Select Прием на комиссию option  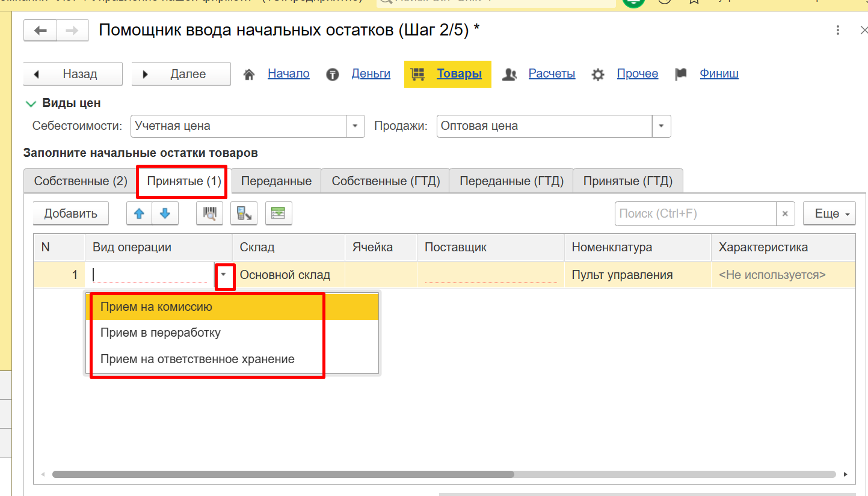156,307
